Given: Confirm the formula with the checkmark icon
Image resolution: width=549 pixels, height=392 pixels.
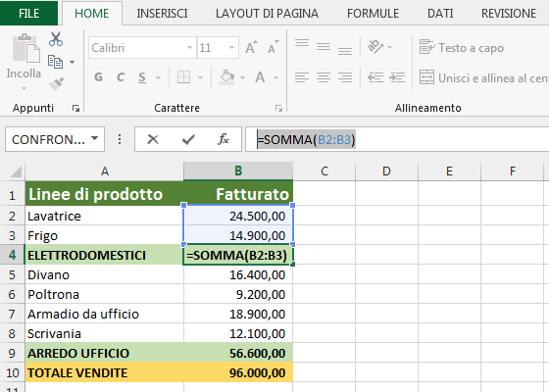Looking at the screenshot, I should click(188, 139).
